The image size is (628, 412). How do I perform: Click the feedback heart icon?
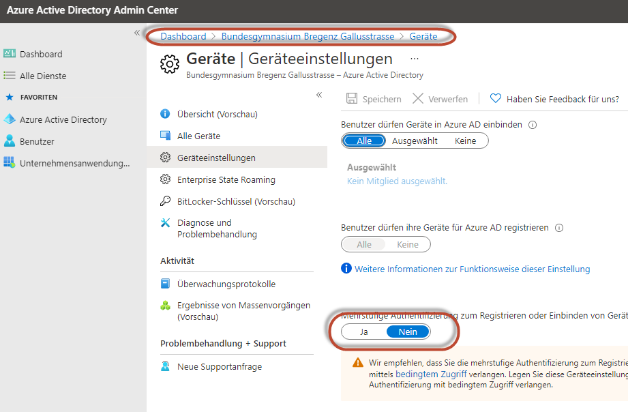coord(495,98)
